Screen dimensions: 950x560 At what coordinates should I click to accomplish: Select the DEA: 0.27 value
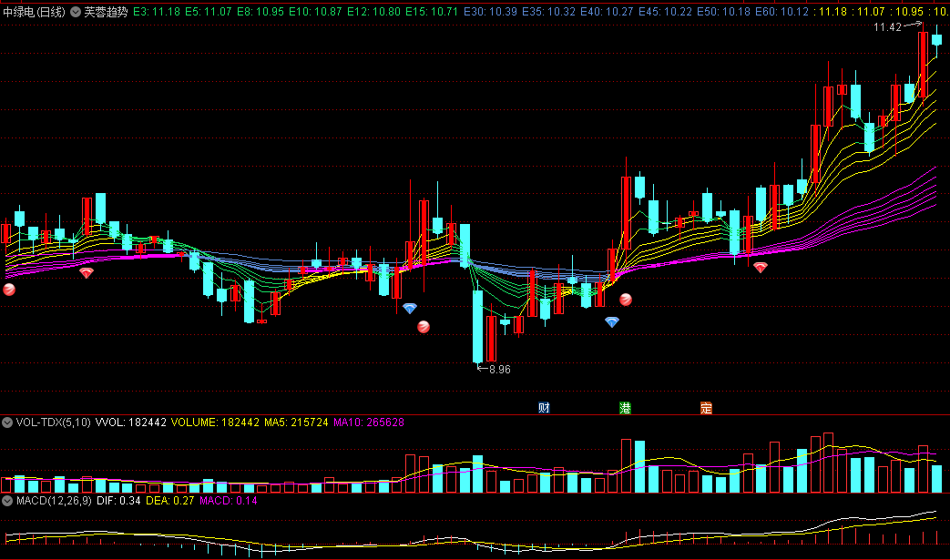tap(170, 501)
